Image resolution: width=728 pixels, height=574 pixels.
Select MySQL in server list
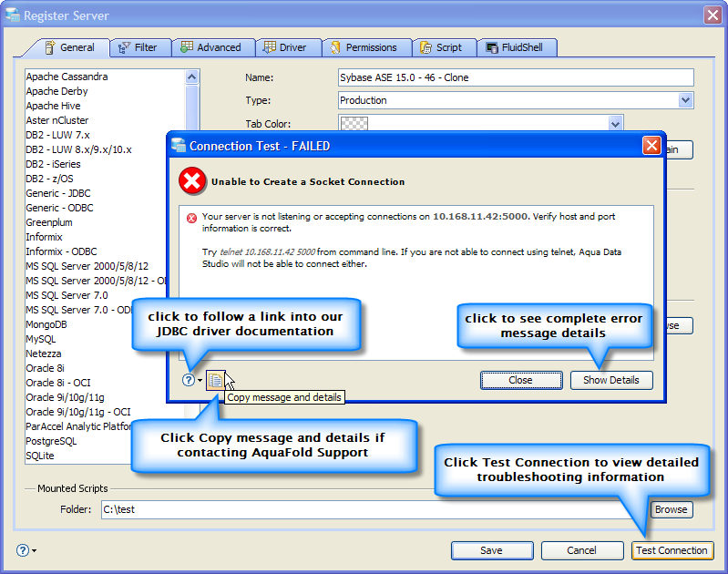point(40,339)
